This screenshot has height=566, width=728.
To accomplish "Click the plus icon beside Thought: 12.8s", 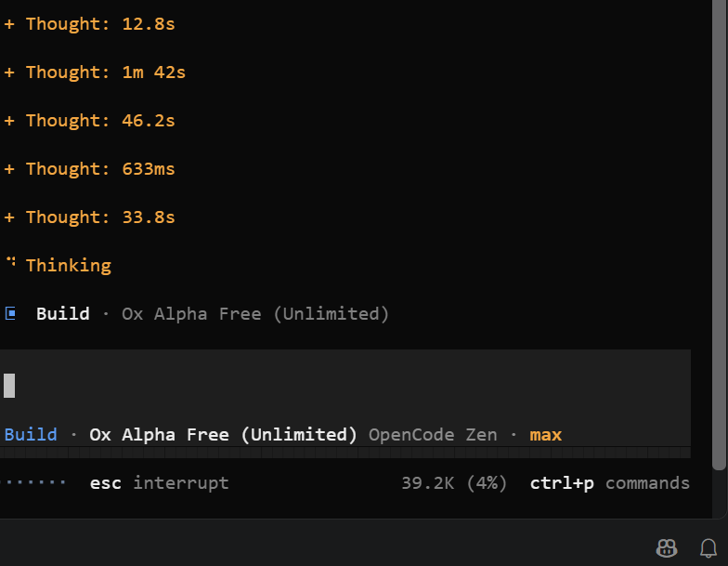I will click(9, 24).
